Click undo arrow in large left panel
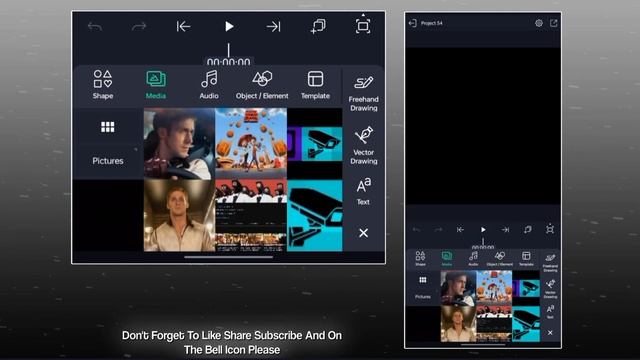640x360 pixels. tap(95, 27)
